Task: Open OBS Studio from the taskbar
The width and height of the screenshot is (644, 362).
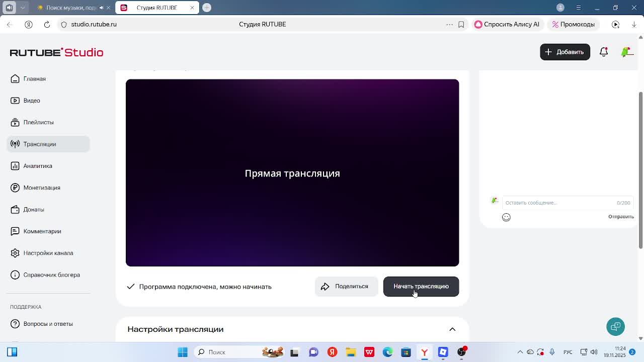Action: (x=461, y=352)
